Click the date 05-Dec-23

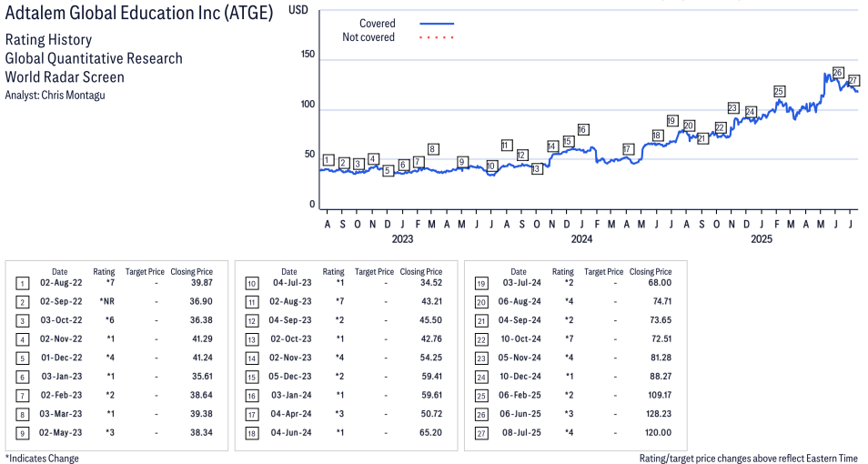290,377
